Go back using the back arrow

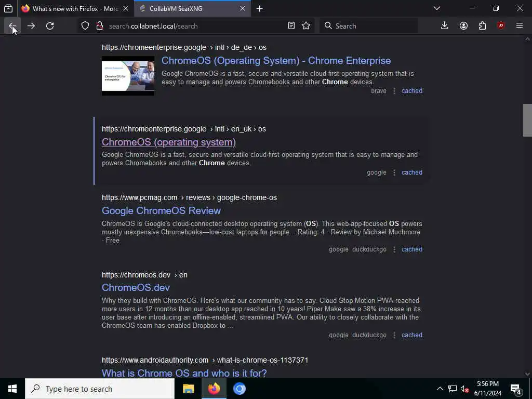tap(12, 26)
